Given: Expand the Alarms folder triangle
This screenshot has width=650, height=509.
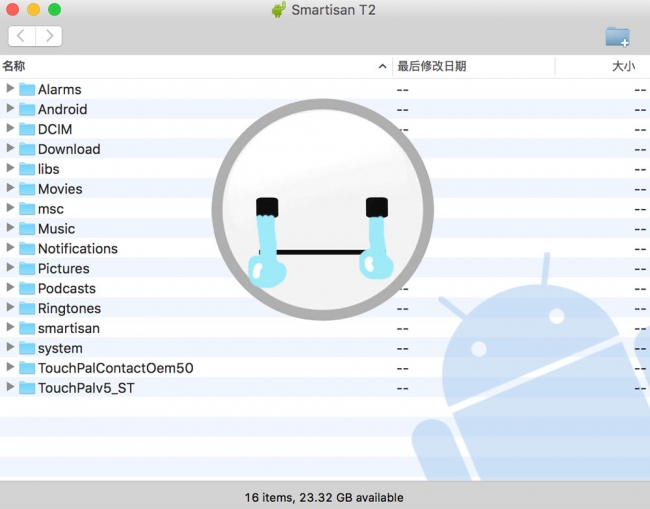Looking at the screenshot, I should pos(10,88).
